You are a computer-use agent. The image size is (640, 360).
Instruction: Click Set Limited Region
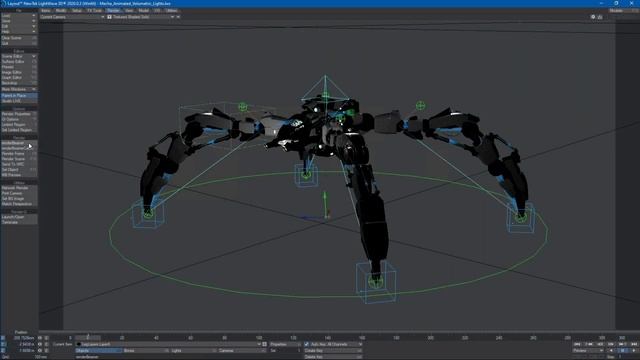pos(19,130)
